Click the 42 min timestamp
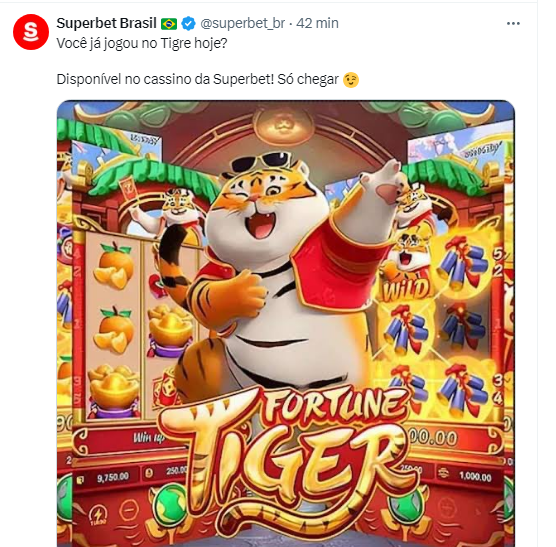556x547 pixels. click(317, 23)
